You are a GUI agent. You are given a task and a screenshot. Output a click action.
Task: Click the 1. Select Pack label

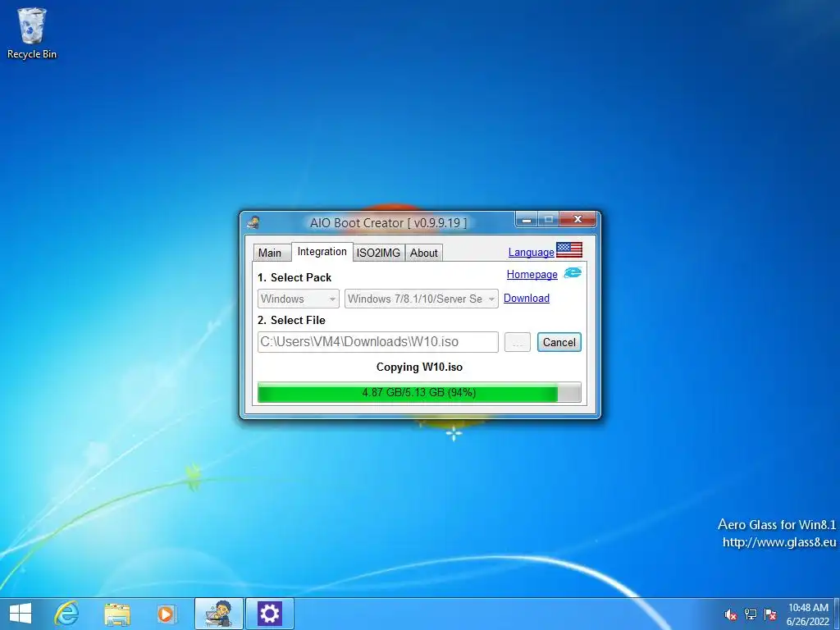tap(294, 277)
